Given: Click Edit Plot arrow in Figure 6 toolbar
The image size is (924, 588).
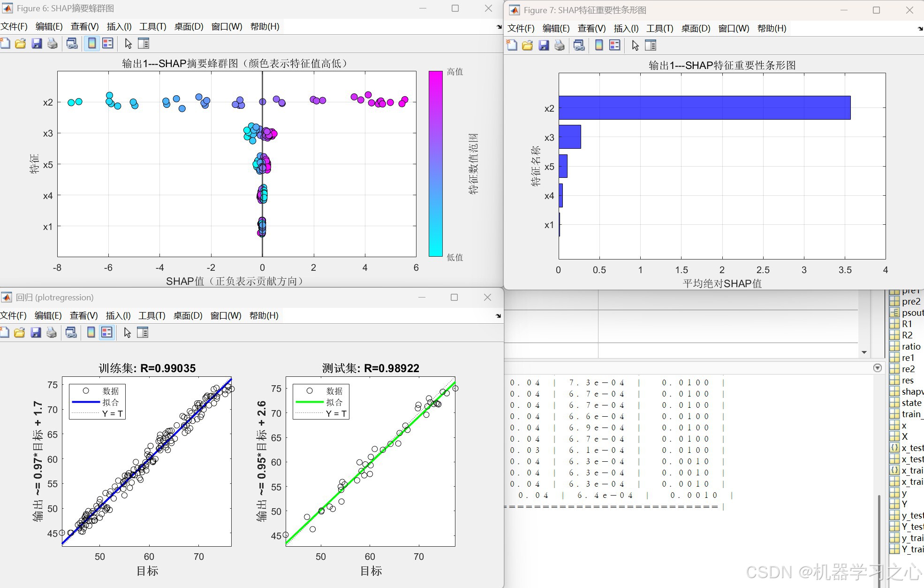Looking at the screenshot, I should 128,44.
